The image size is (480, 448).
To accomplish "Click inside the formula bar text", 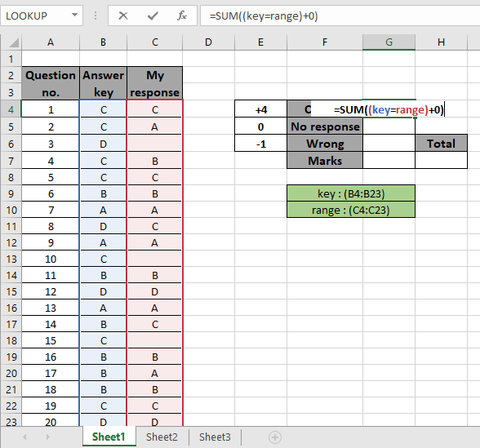I will (x=340, y=16).
